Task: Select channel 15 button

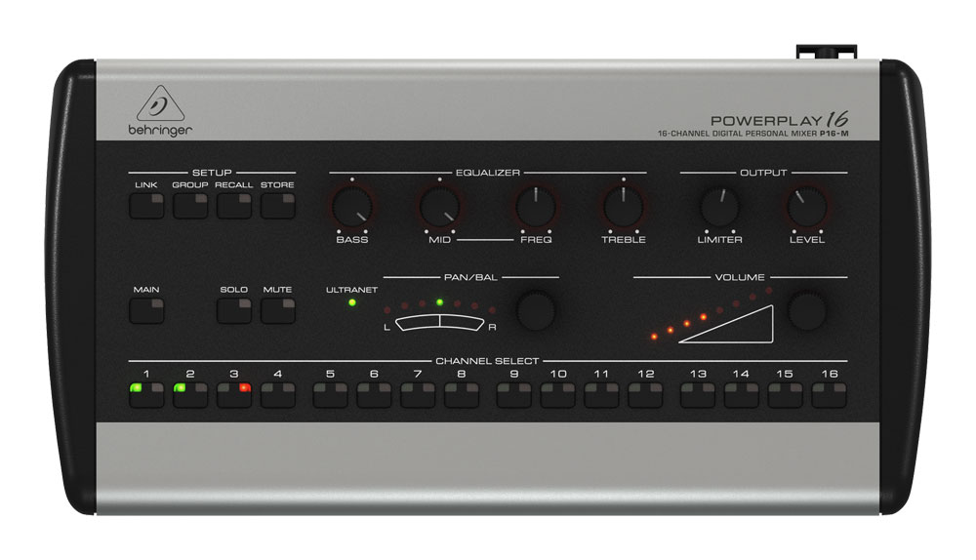Action: pos(785,395)
